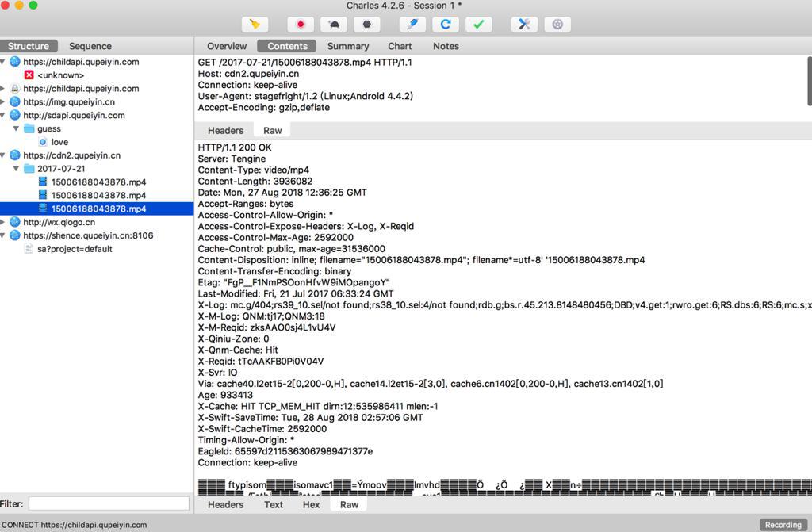Open the Notes tab

[x=446, y=46]
